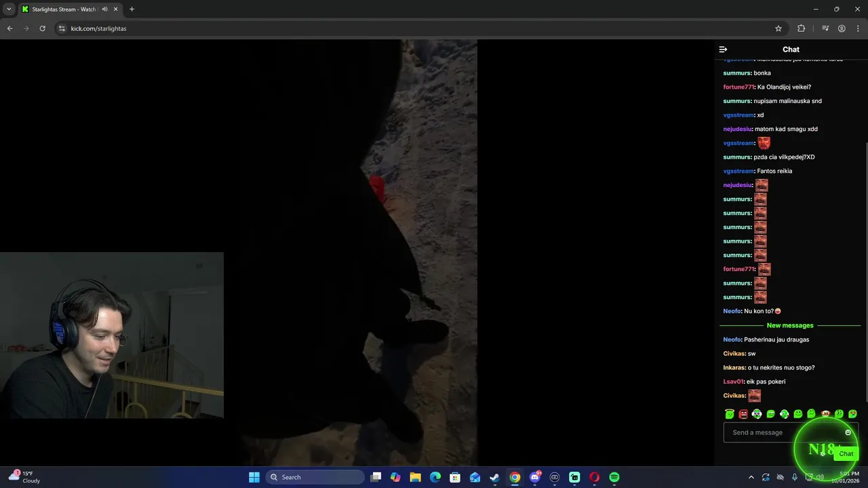Select message 'o tu nekrites nuo stogo?'

[x=781, y=367]
